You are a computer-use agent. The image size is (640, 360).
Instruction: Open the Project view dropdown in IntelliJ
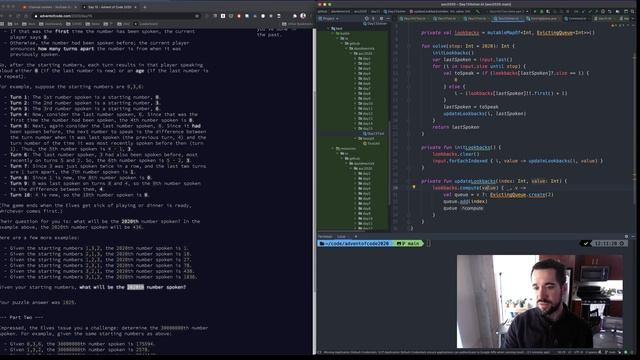click(329, 18)
